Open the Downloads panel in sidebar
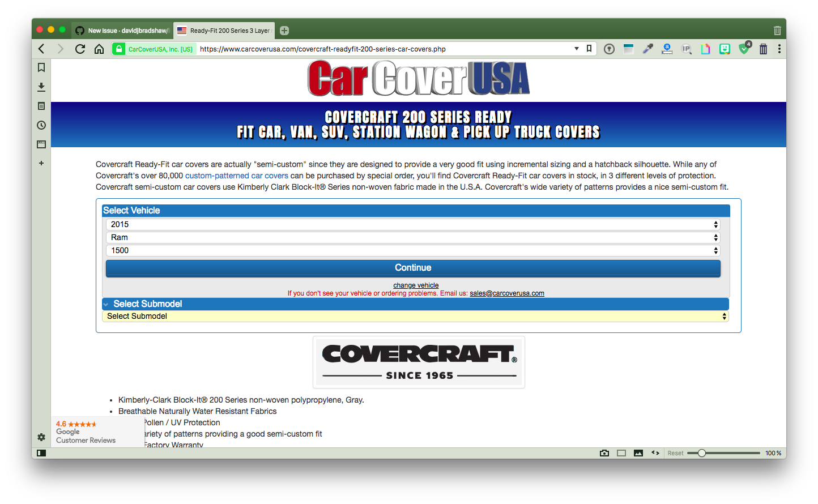Viewport: 818px width, 504px height. pyautogui.click(x=41, y=87)
